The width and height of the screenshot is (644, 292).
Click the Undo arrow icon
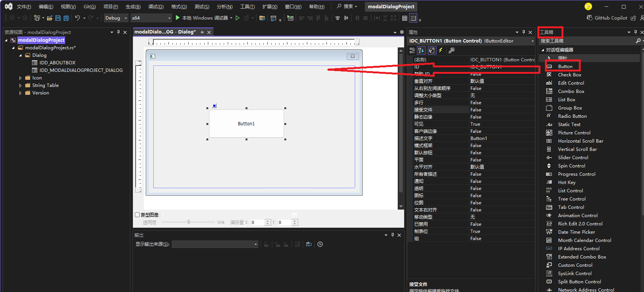77,18
